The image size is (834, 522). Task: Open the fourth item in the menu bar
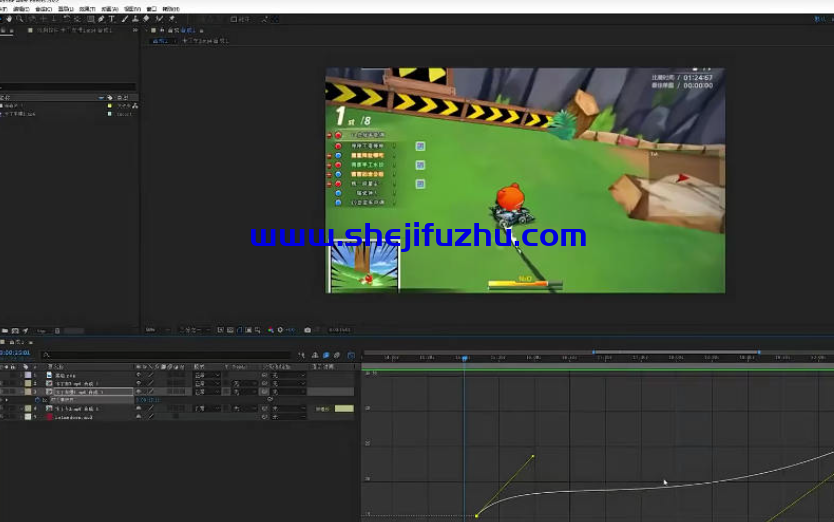pyautogui.click(x=66, y=9)
